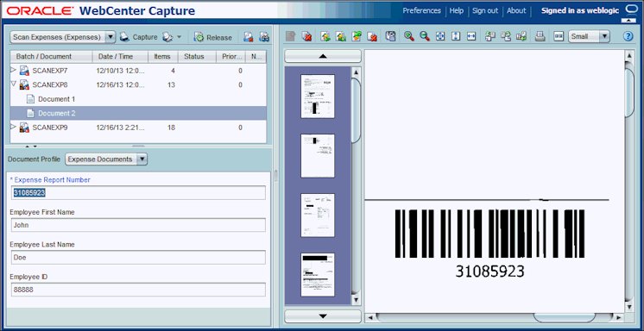Click the flip page icon
The width and height of the screenshot is (644, 331).
click(521, 36)
